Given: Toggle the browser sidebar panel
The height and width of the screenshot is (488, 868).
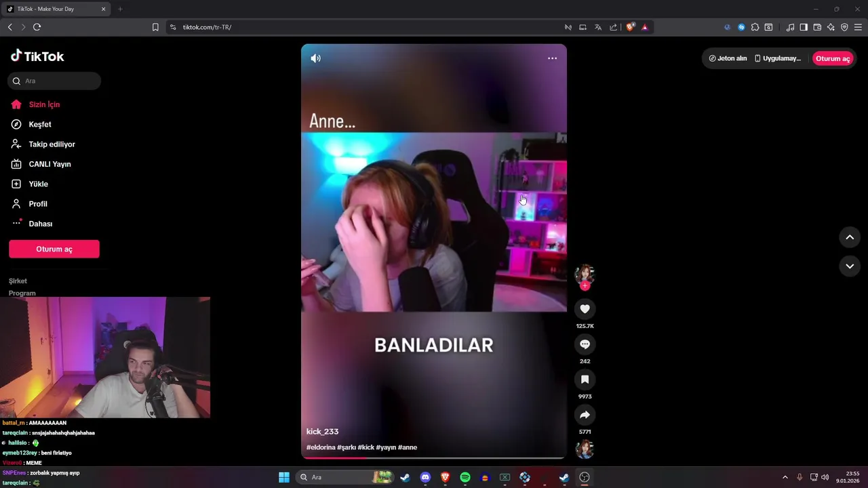Looking at the screenshot, I should [804, 27].
